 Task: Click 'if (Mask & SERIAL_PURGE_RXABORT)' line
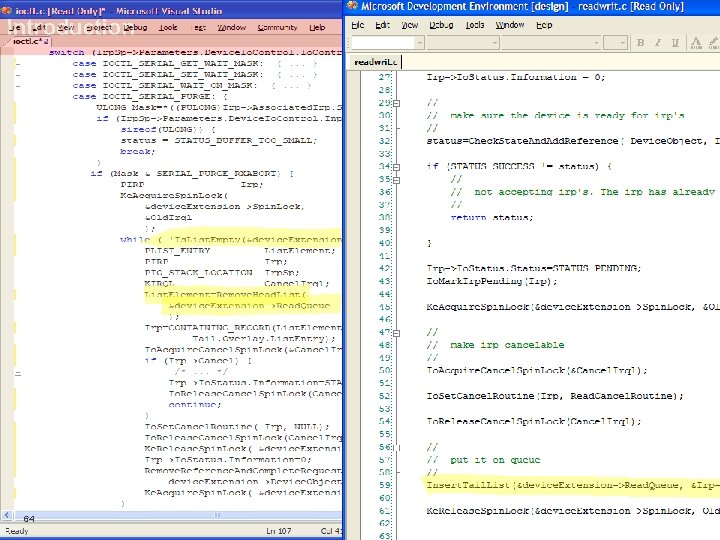(192, 174)
